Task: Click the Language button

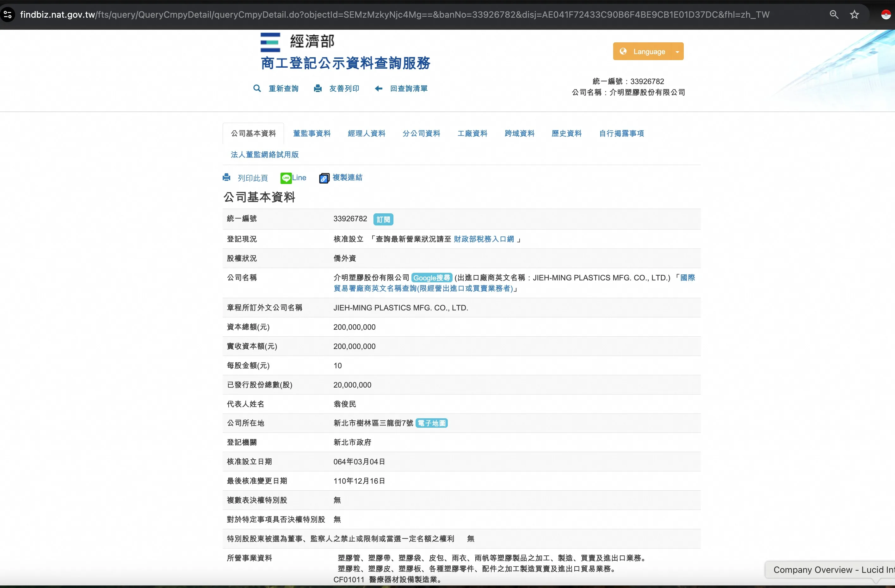Action: 642,52
